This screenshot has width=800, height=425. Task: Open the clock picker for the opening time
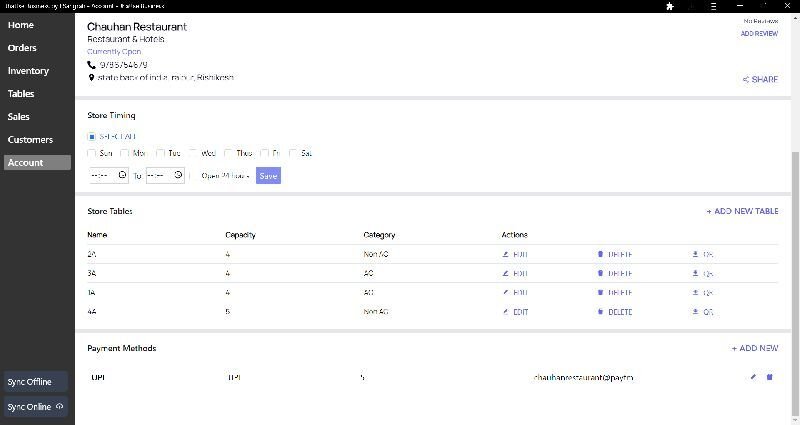coord(123,175)
